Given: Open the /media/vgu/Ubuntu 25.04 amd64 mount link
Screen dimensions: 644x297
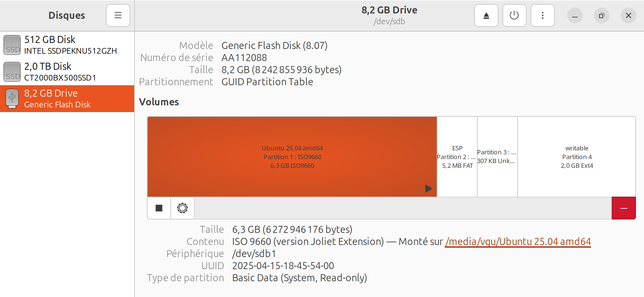Looking at the screenshot, I should coord(518,242).
